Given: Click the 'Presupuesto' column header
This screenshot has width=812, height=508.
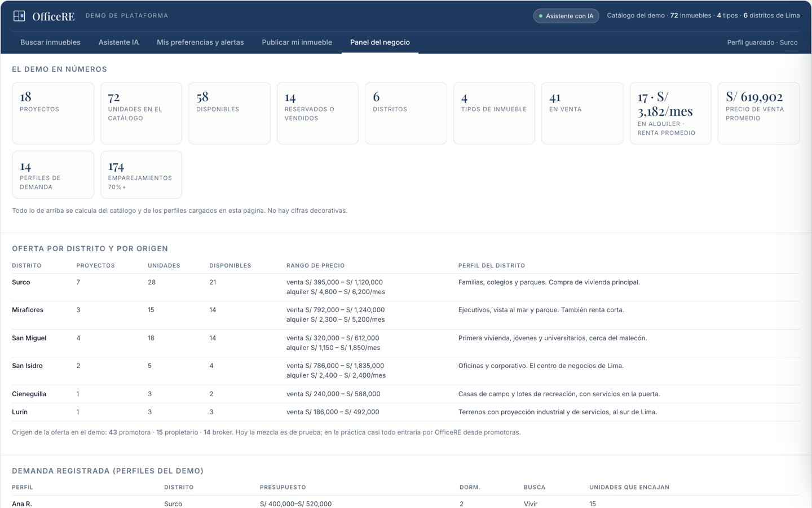Looking at the screenshot, I should [283, 488].
